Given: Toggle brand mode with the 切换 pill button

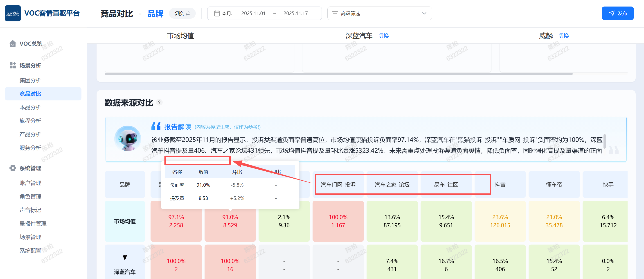Looking at the screenshot, I should click(182, 13).
